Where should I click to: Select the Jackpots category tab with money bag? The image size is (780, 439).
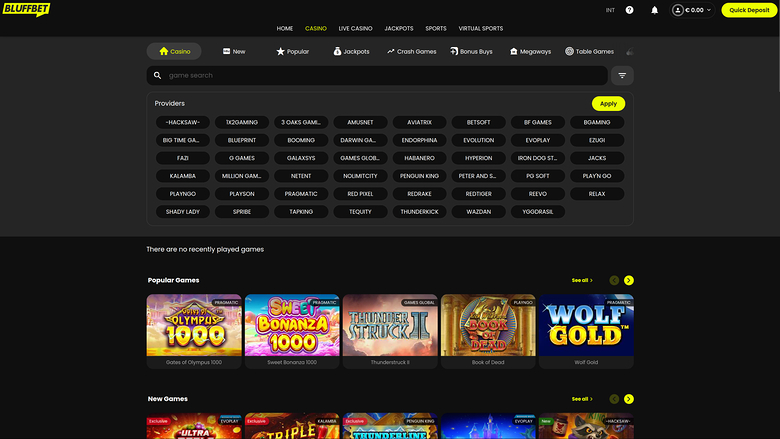pyautogui.click(x=351, y=51)
